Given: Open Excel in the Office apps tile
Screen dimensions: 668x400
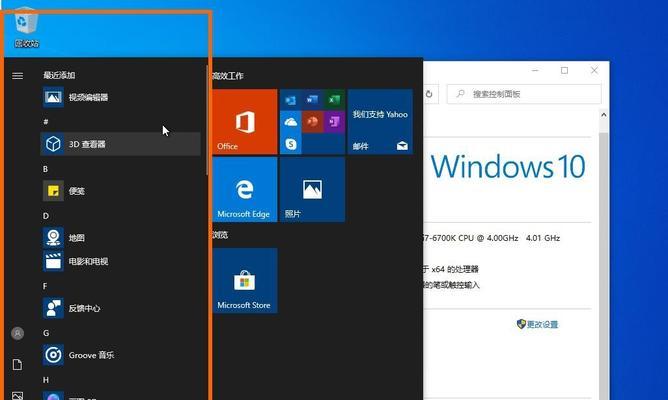Looking at the screenshot, I should pos(334,100).
